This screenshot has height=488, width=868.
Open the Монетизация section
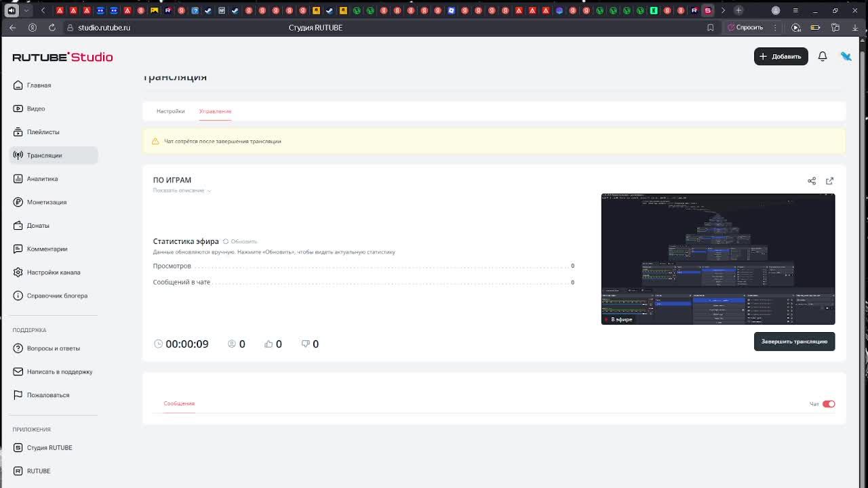point(54,202)
